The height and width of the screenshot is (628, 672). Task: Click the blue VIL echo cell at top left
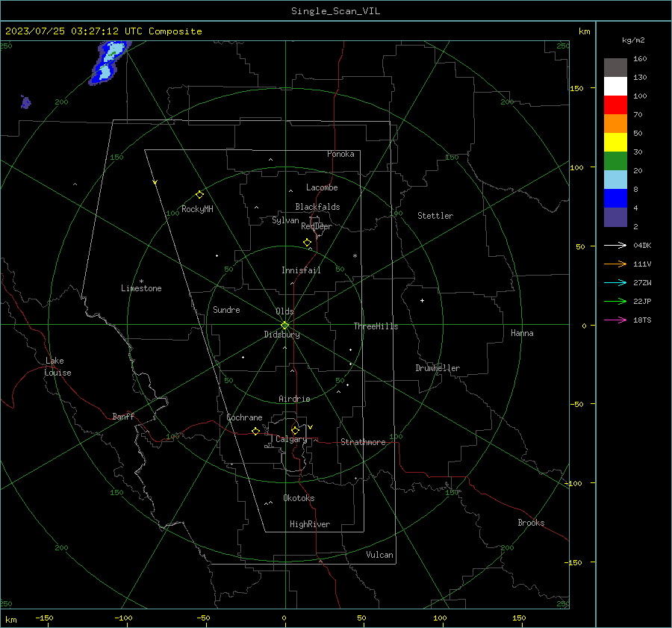point(108,63)
